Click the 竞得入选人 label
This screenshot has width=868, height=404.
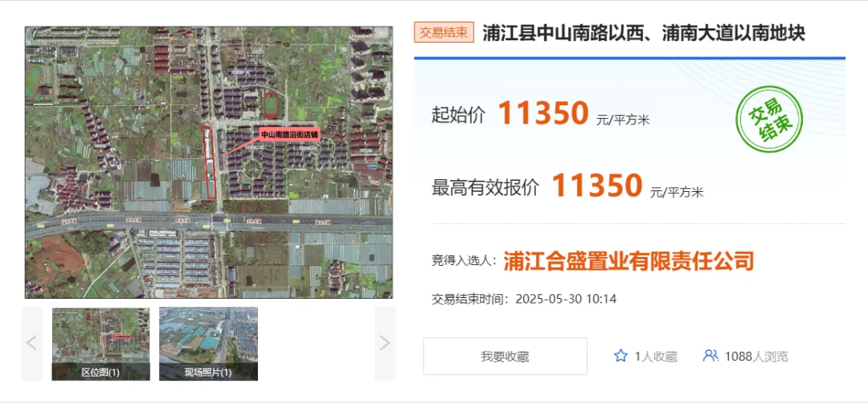(464, 261)
